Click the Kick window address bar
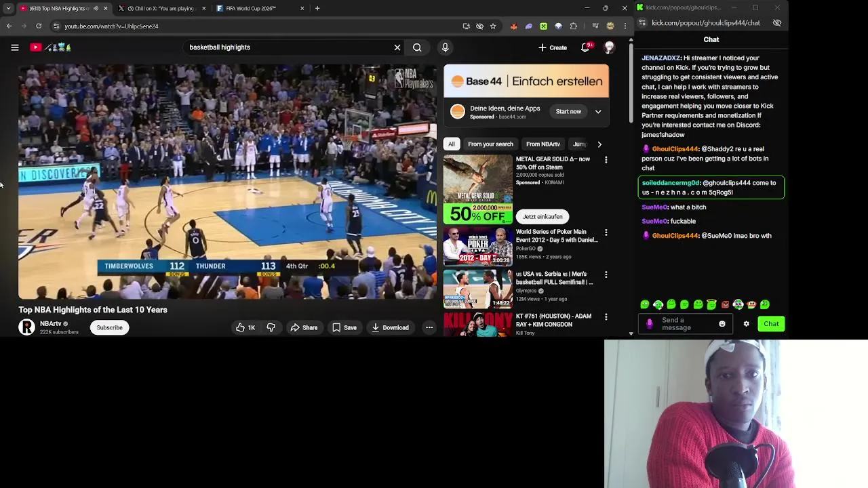This screenshot has width=868, height=488. click(705, 22)
